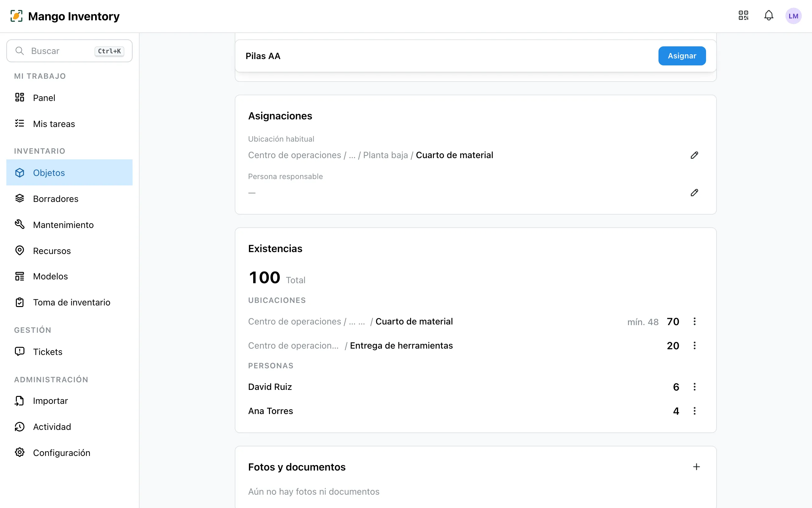Open options for Cuarto de material row

[x=694, y=322]
